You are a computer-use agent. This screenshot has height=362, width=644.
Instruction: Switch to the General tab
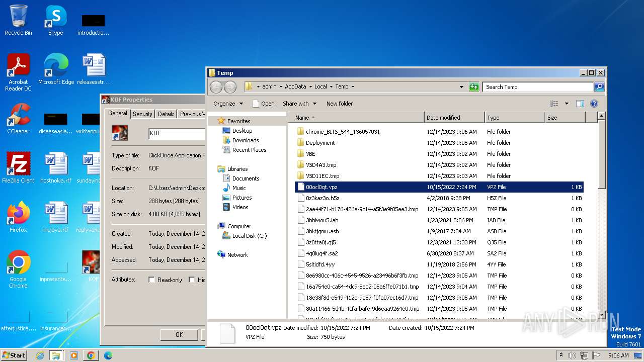118,114
